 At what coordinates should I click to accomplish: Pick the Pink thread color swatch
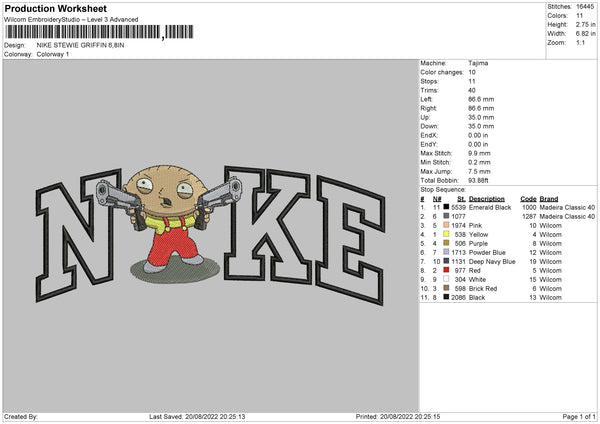[446, 225]
